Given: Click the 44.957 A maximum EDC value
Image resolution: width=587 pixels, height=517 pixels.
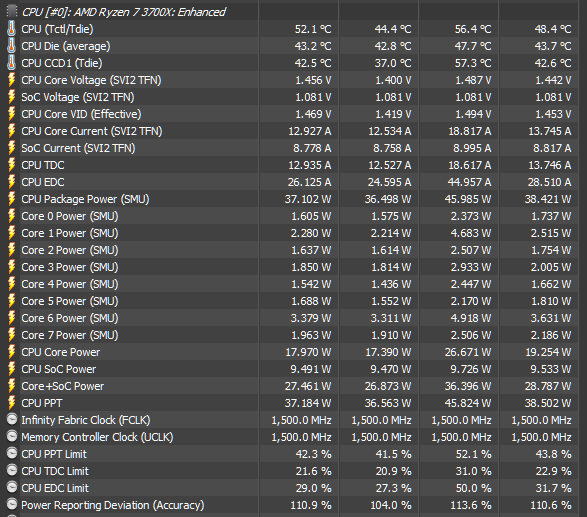Looking at the screenshot, I should (x=469, y=182).
